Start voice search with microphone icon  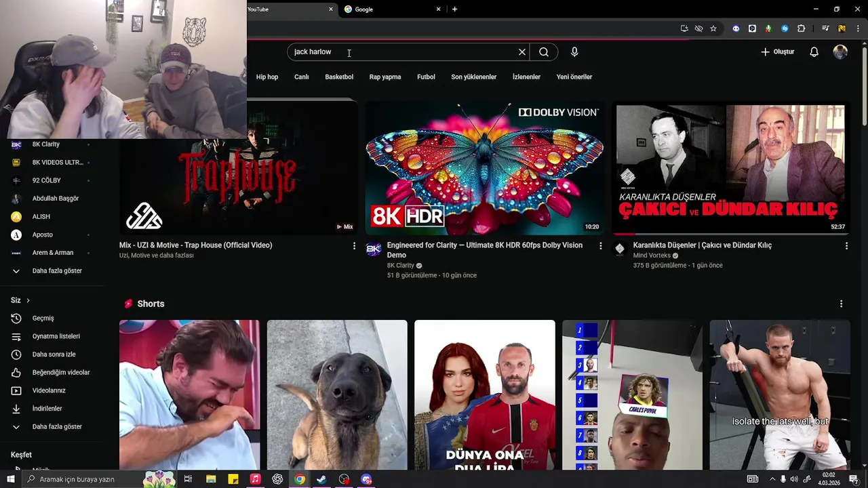574,52
